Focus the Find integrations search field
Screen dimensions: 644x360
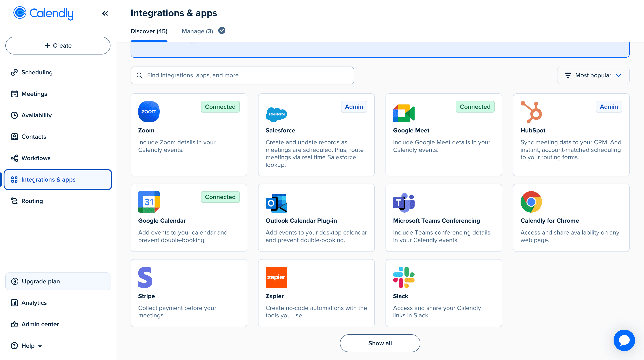click(x=242, y=75)
